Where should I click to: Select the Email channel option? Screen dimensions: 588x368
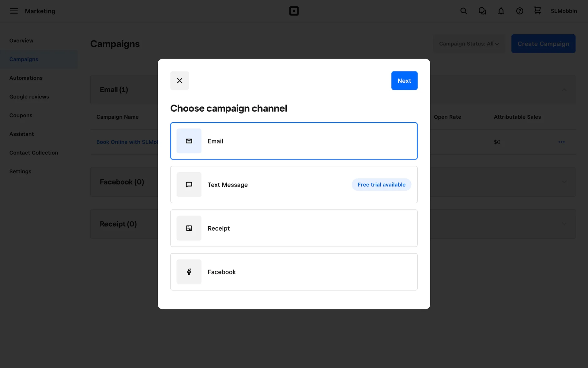294,141
